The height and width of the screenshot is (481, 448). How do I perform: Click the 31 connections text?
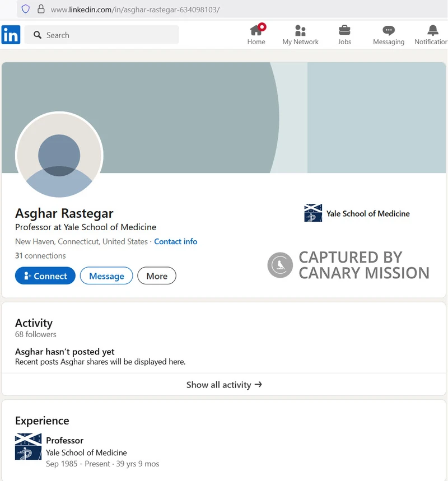tap(40, 256)
